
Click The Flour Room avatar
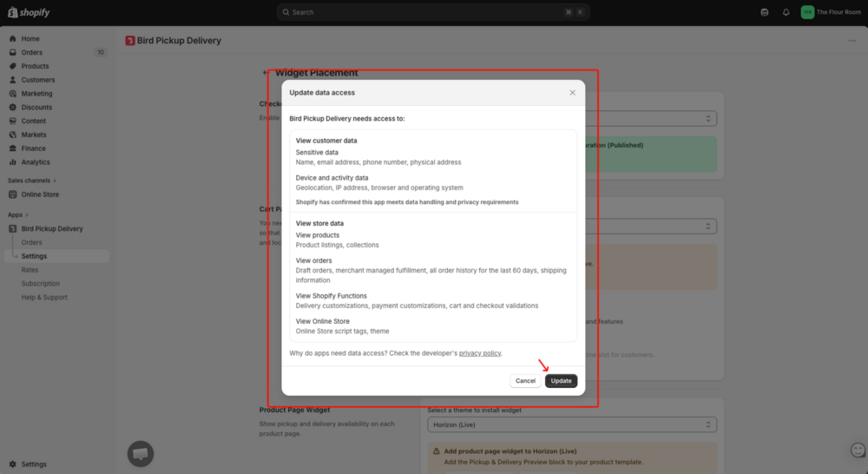tap(807, 12)
